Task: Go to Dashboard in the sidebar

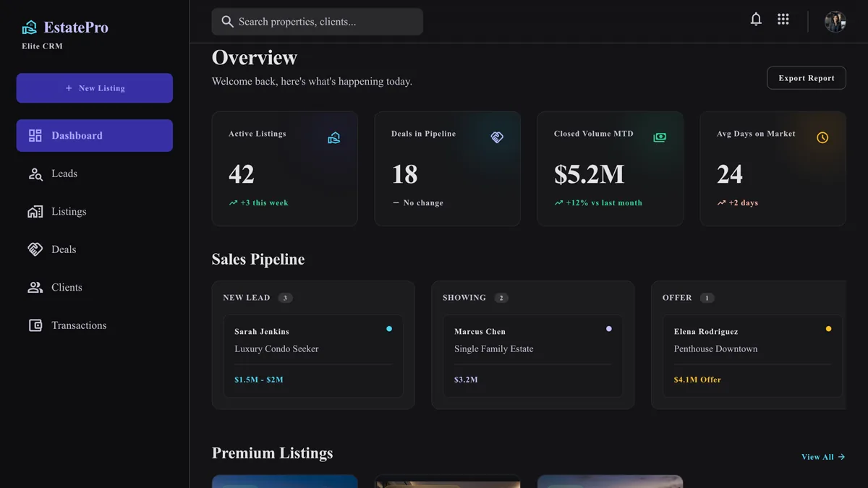Action: 95,135
